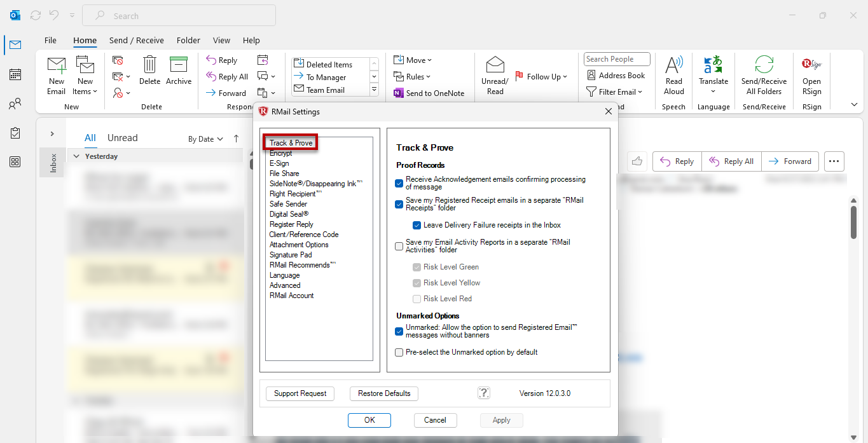This screenshot has width=868, height=443.
Task: Click the help question mark in RMail Settings
Action: 484,393
